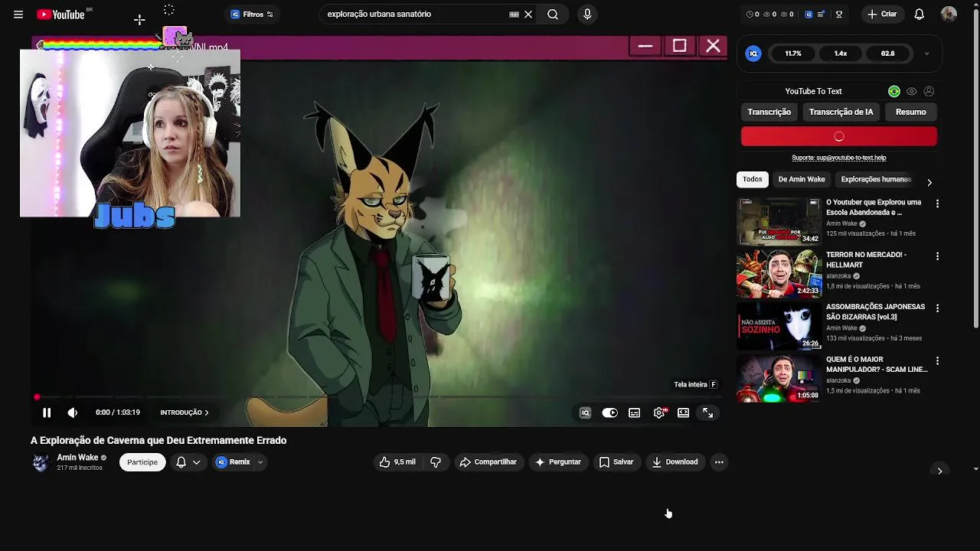Image resolution: width=980 pixels, height=551 pixels.
Task: Select the Todos filter chip
Action: [753, 179]
